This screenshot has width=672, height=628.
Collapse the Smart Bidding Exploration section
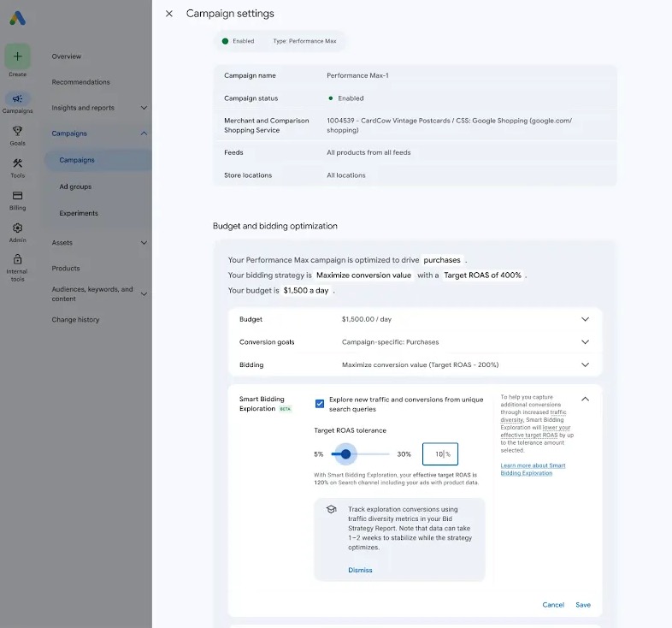coord(585,399)
